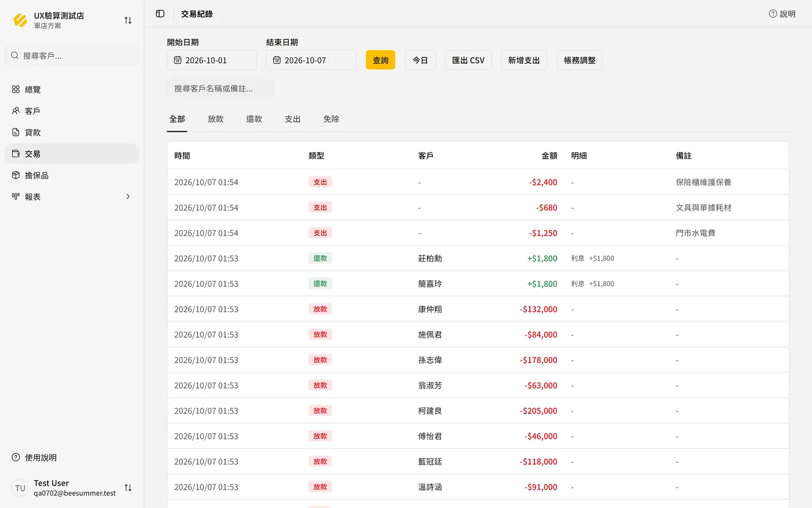Open 擔保品 collateral icon in sidebar

pos(16,175)
